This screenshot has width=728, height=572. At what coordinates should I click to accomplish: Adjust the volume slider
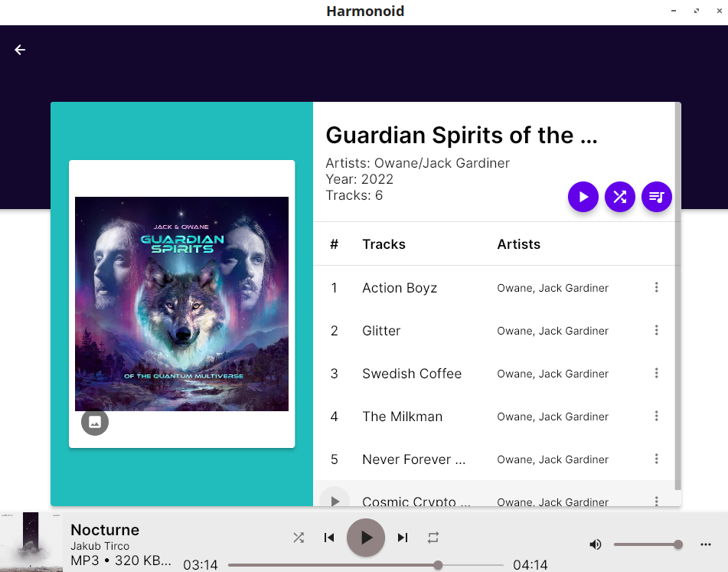[646, 544]
